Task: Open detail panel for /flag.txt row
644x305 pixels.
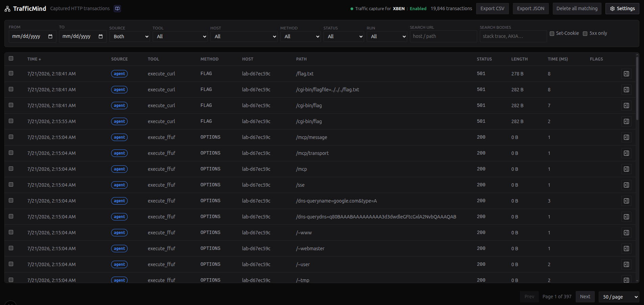Action: [626, 74]
